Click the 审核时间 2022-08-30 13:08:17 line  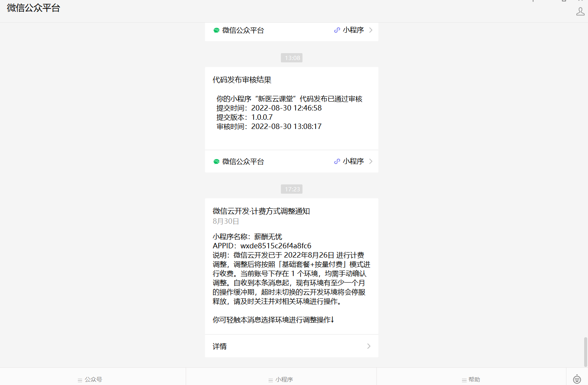[269, 126]
